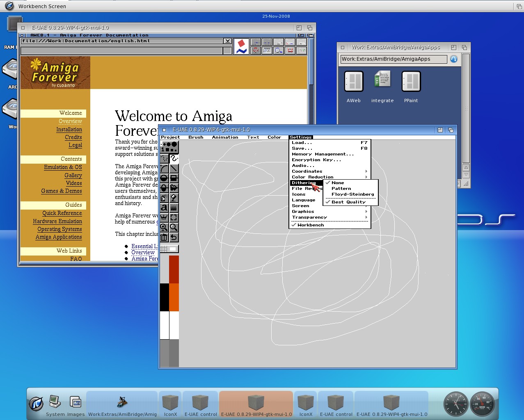Screen dimensions: 524x420
Task: Click the undo arrow tool
Action: point(174,237)
